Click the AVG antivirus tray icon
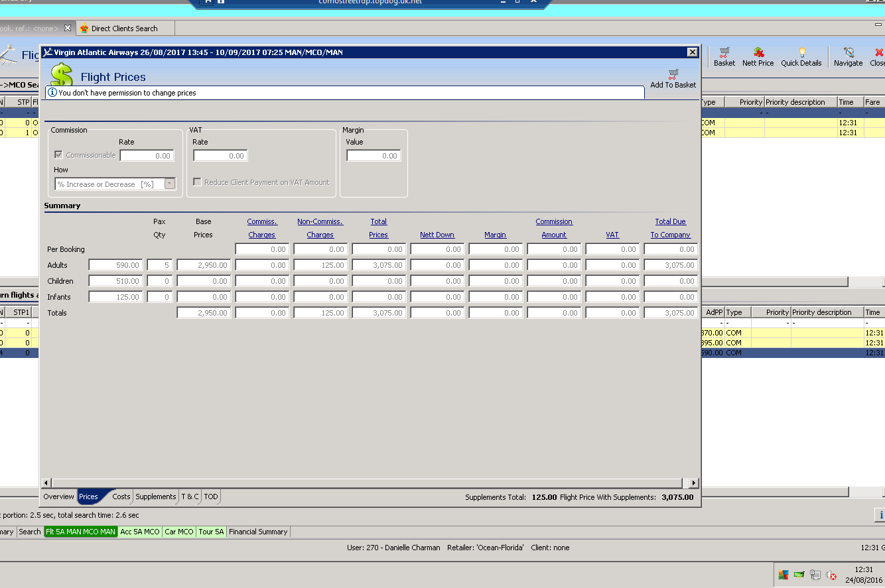 pos(783,575)
